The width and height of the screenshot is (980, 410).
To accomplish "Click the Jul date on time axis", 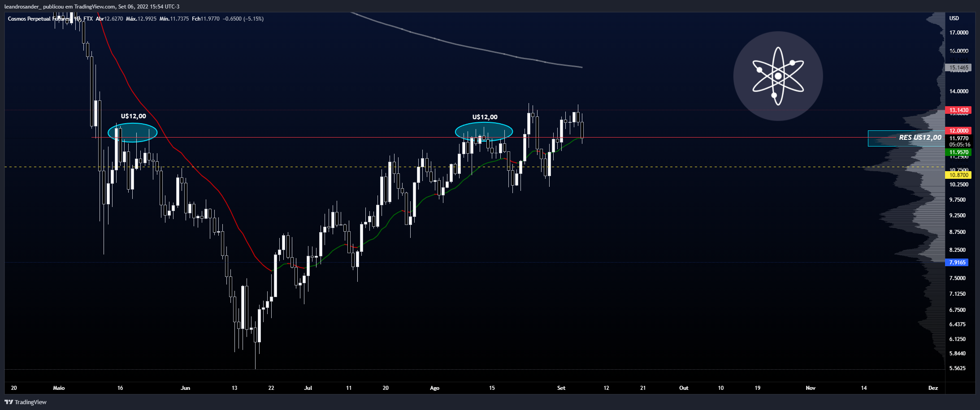I will point(308,388).
